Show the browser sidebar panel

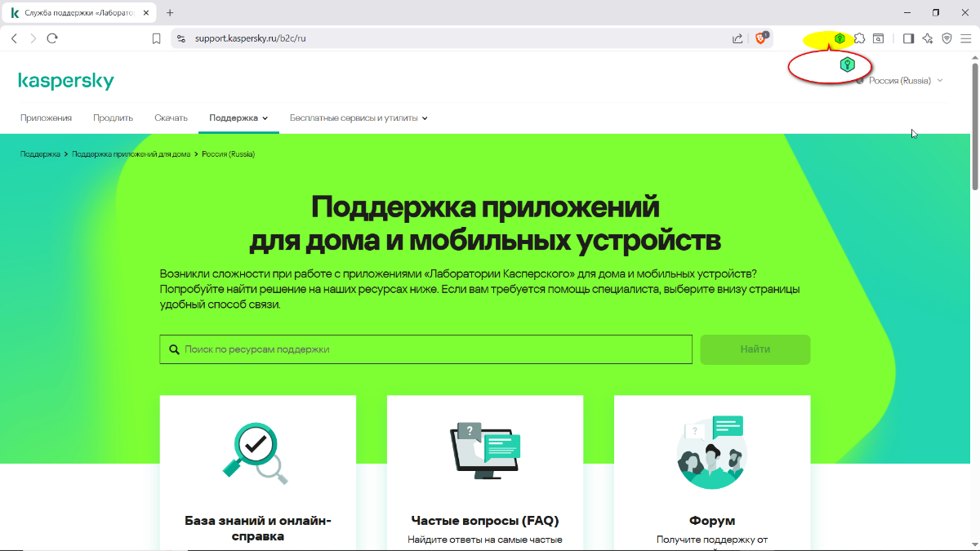click(x=908, y=38)
